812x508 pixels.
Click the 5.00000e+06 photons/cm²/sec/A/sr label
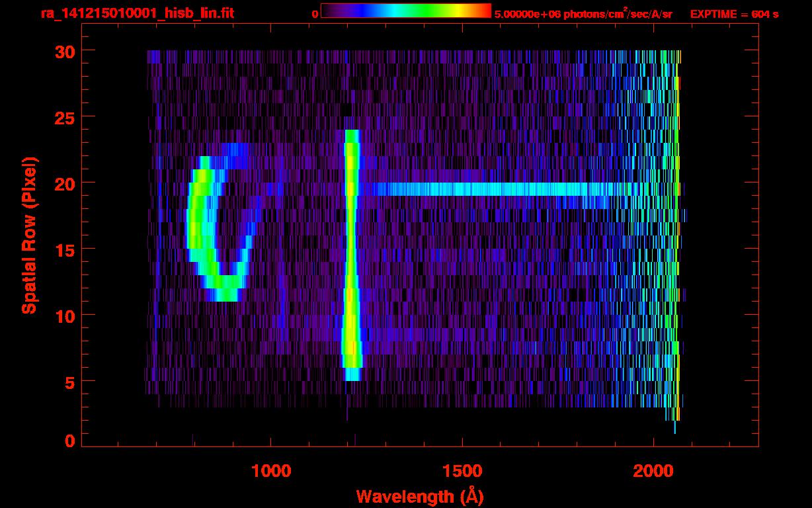pyautogui.click(x=583, y=14)
